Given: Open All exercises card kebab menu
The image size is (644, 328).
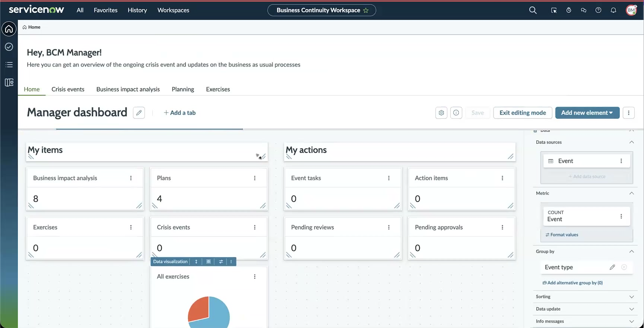Looking at the screenshot, I should pyautogui.click(x=254, y=276).
